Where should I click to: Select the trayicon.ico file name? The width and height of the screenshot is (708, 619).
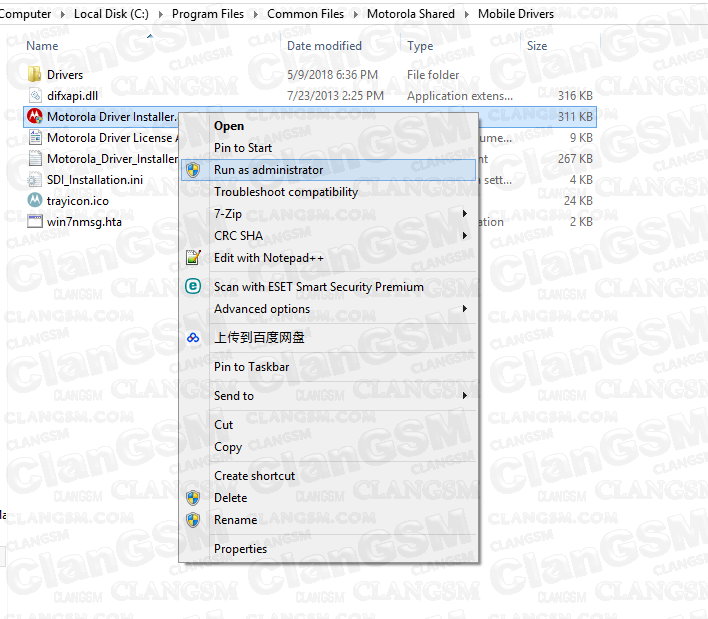click(x=78, y=201)
